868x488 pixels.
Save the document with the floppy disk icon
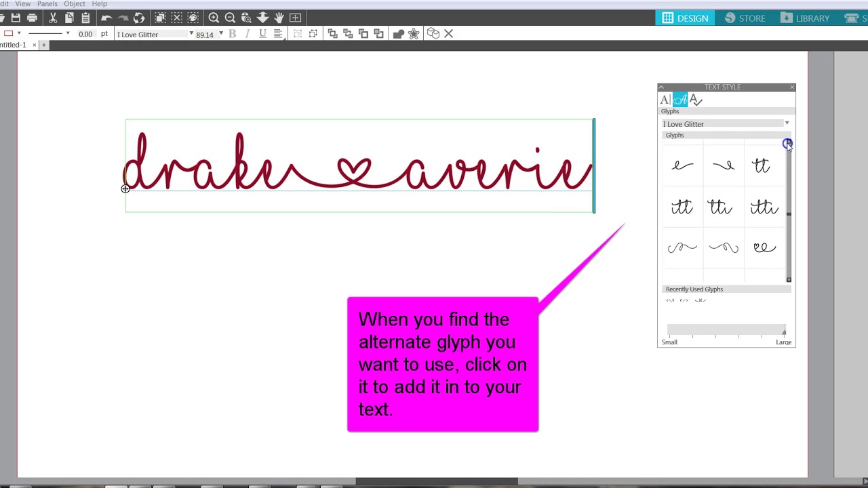coord(16,18)
